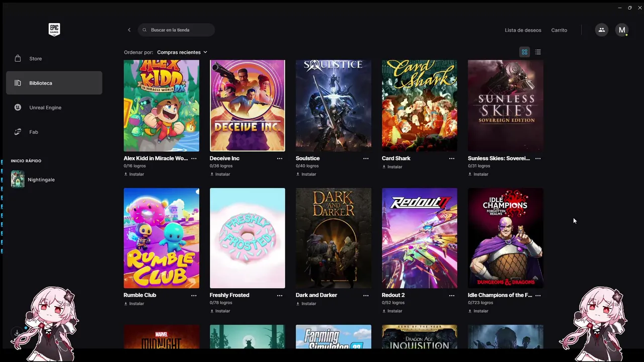644x362 pixels.
Task: Open the M profile avatar
Action: pos(622,30)
